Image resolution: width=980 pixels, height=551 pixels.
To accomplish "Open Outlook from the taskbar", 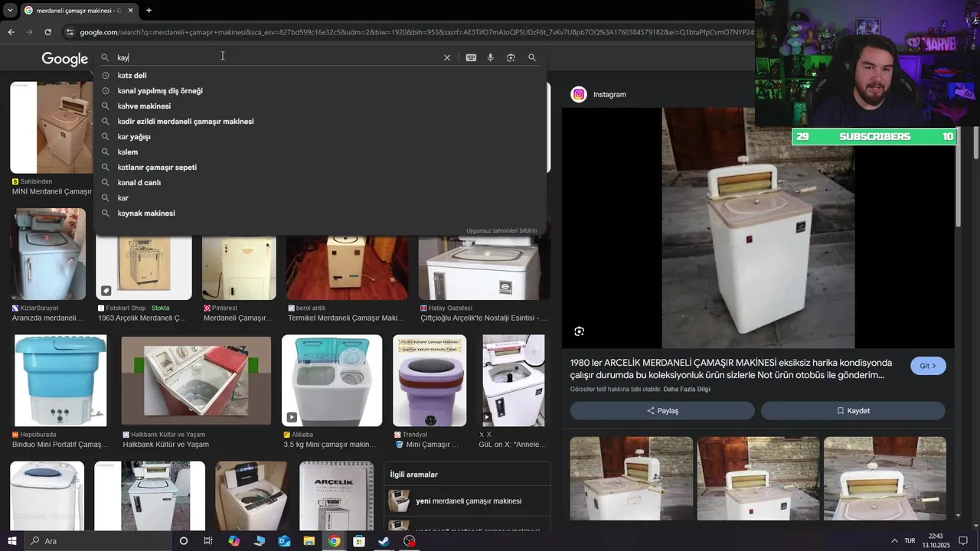I will pos(284,541).
